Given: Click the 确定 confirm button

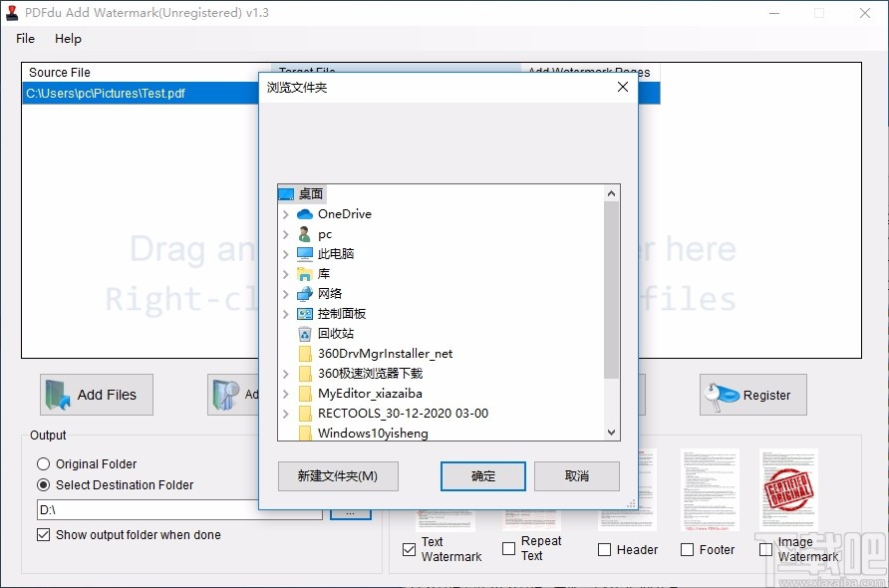Looking at the screenshot, I should point(482,476).
